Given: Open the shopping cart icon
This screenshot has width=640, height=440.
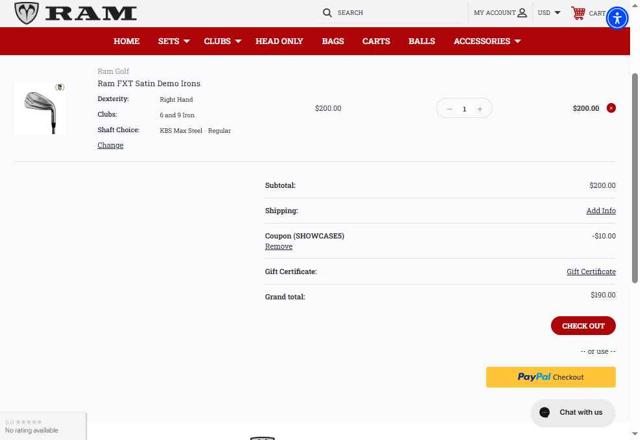Looking at the screenshot, I should [578, 13].
